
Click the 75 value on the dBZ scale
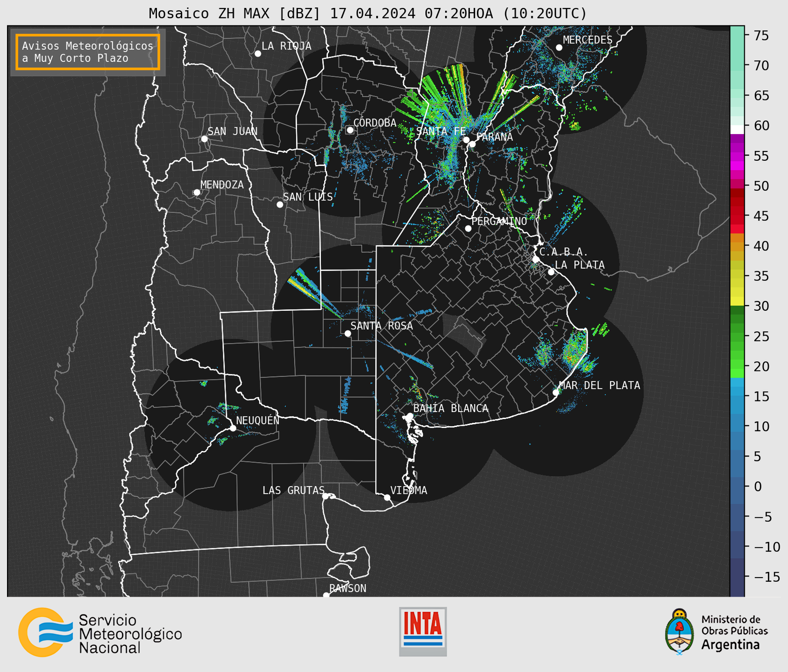click(761, 36)
